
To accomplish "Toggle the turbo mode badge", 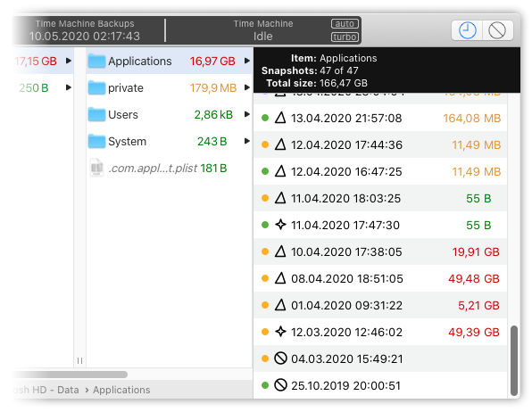I will [x=345, y=37].
